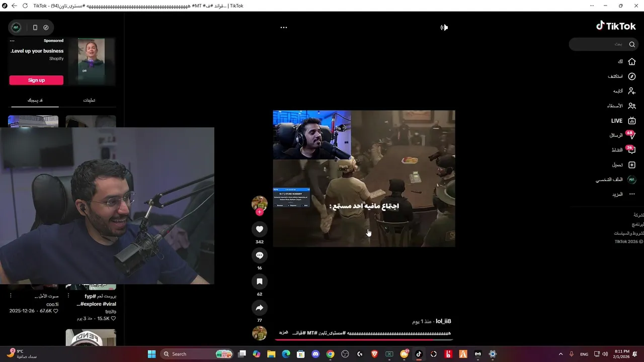
Task: Expand the More three-dots sidebar item
Action: [624, 194]
